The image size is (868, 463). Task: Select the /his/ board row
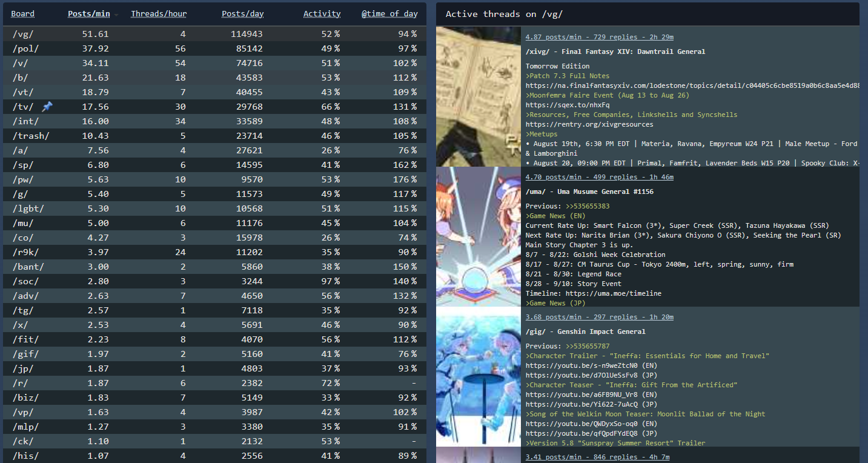214,456
